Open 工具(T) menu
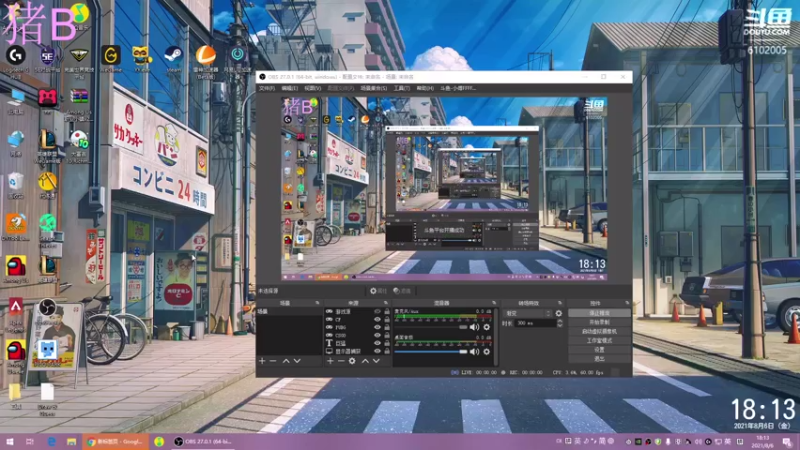This screenshot has width=800, height=450. [402, 88]
